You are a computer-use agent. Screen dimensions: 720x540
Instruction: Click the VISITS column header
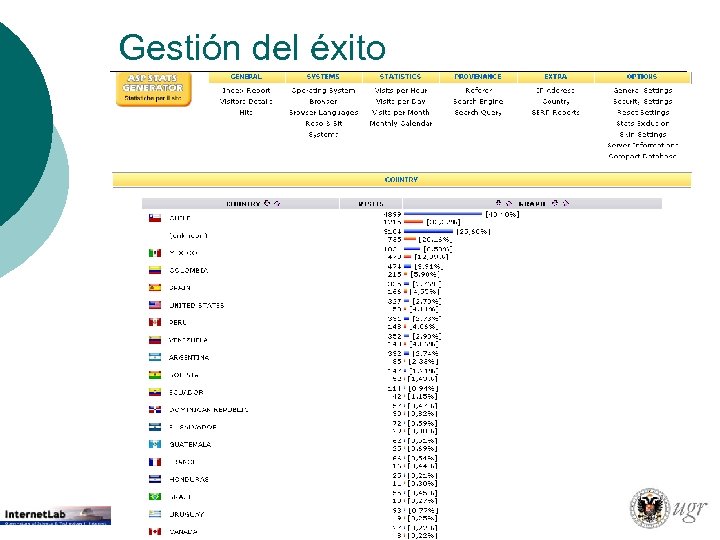(x=371, y=203)
